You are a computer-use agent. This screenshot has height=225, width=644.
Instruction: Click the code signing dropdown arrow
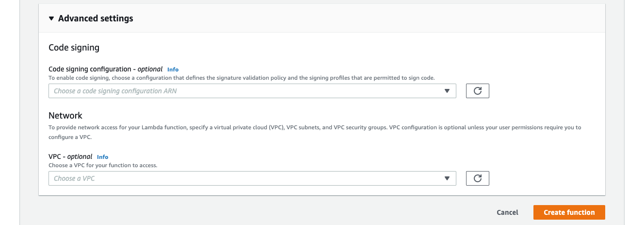point(447,91)
